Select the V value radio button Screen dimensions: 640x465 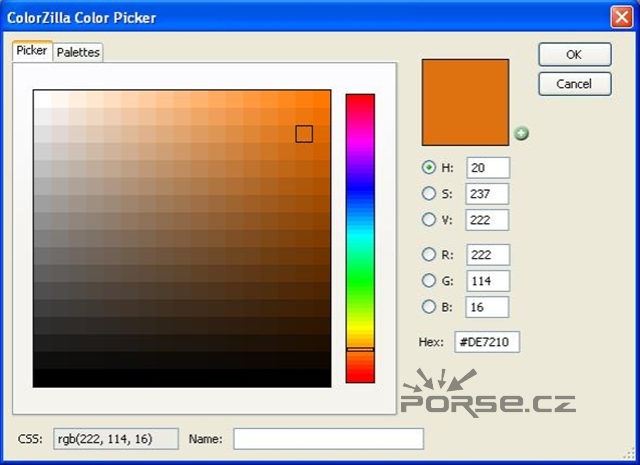tap(429, 219)
